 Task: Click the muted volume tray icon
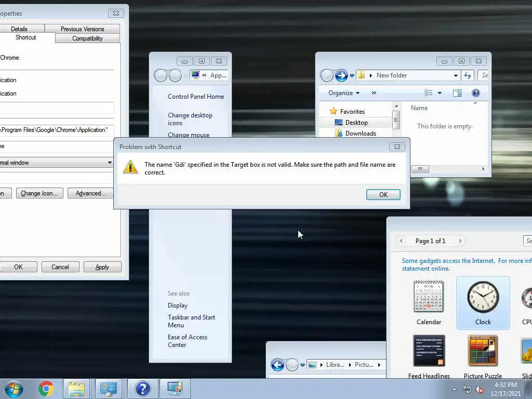[480, 390]
